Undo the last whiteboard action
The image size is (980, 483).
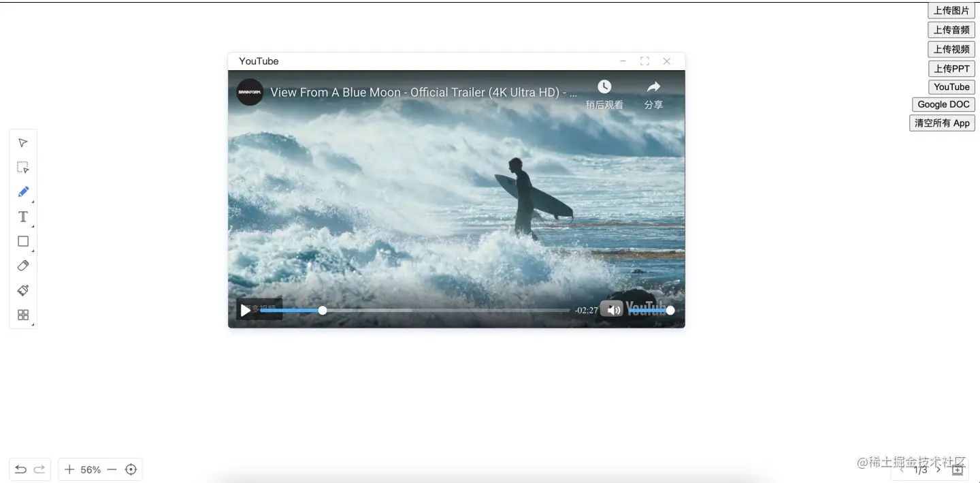click(x=20, y=469)
